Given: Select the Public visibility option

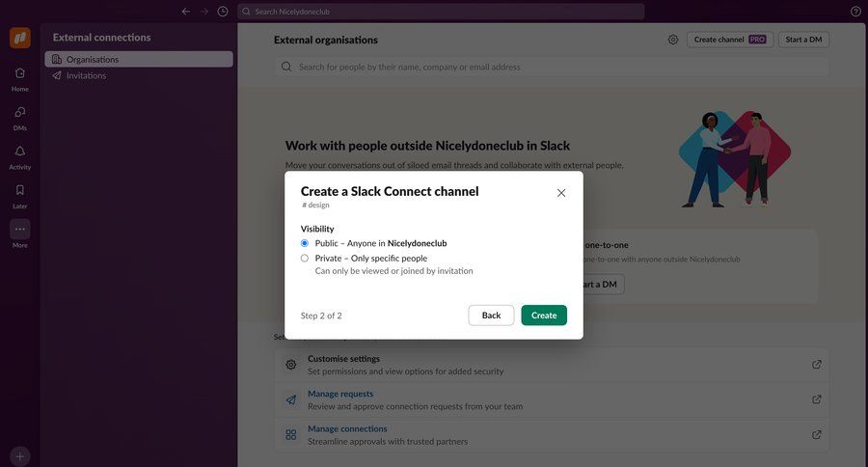Looking at the screenshot, I should click(305, 243).
